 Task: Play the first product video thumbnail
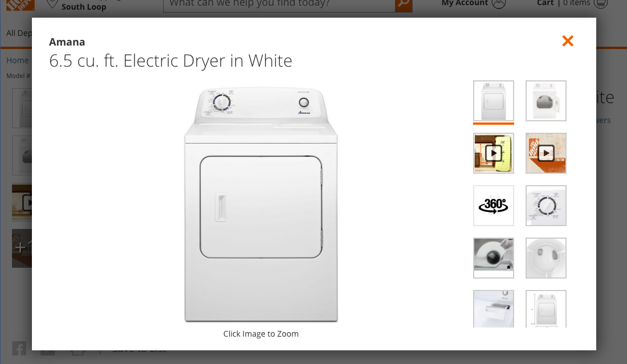click(493, 153)
